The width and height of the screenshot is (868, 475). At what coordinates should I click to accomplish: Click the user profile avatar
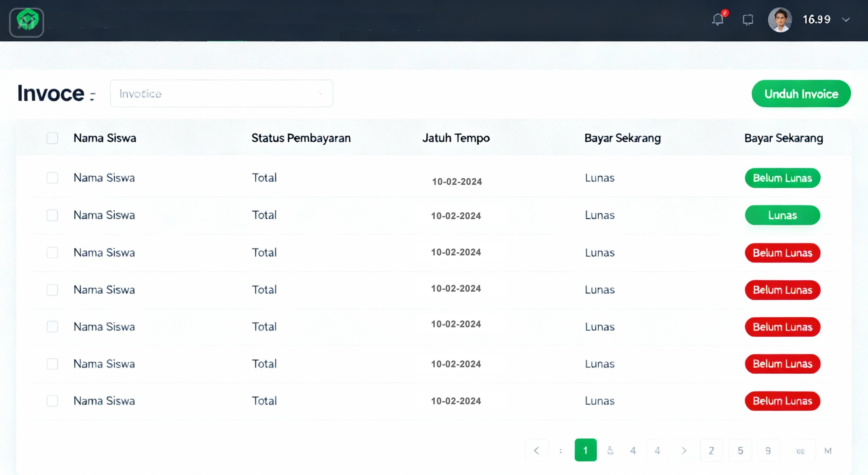click(x=779, y=20)
